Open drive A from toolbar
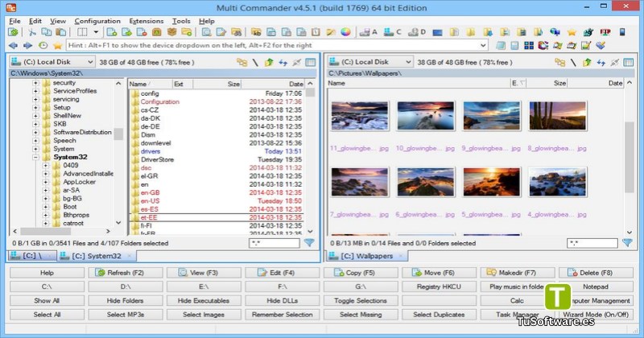The image size is (644, 338). [x=369, y=32]
